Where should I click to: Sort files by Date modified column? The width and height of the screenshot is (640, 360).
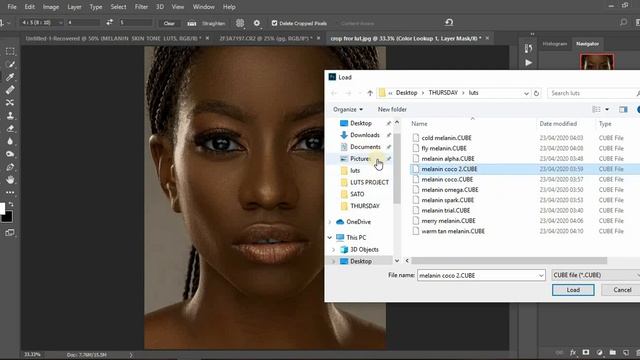(x=558, y=124)
